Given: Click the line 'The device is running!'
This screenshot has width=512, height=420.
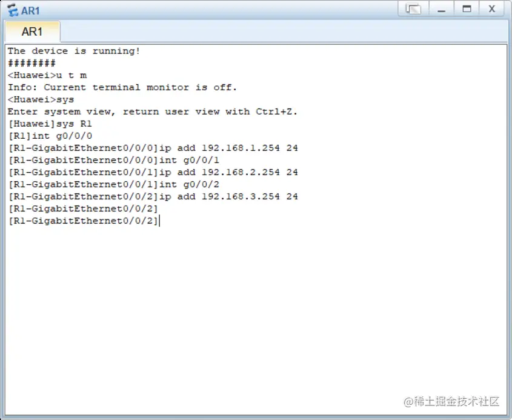Looking at the screenshot, I should [74, 51].
